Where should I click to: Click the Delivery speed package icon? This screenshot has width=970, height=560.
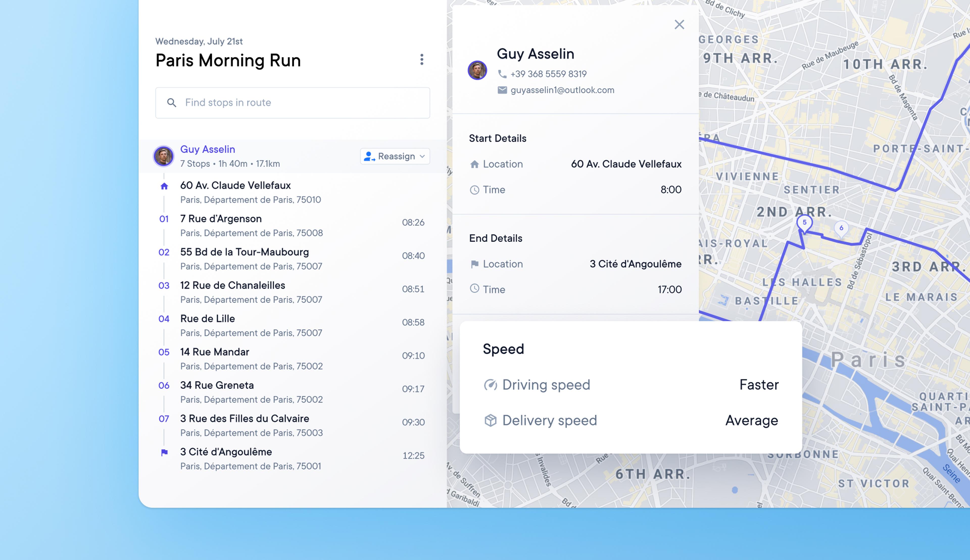click(x=490, y=420)
